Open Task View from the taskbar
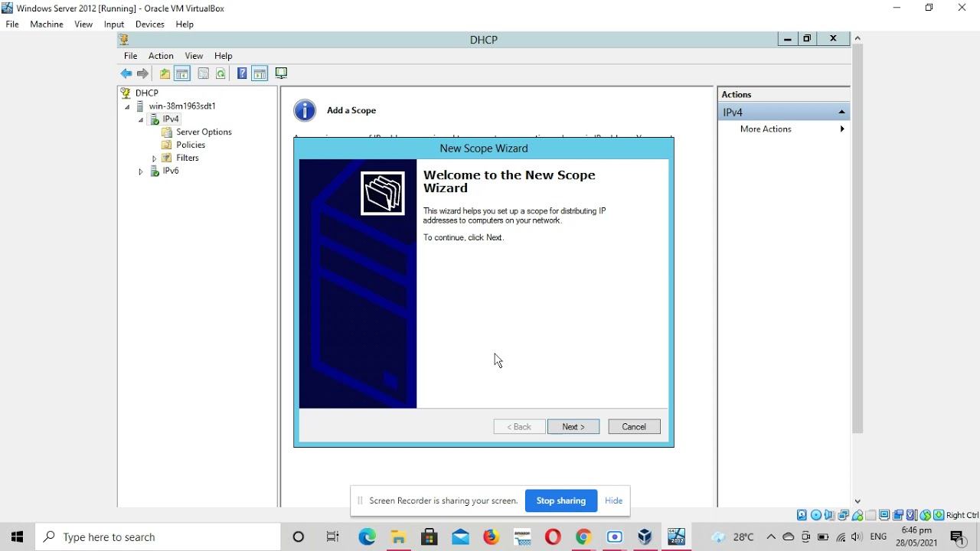Image resolution: width=980 pixels, height=551 pixels. (x=333, y=537)
